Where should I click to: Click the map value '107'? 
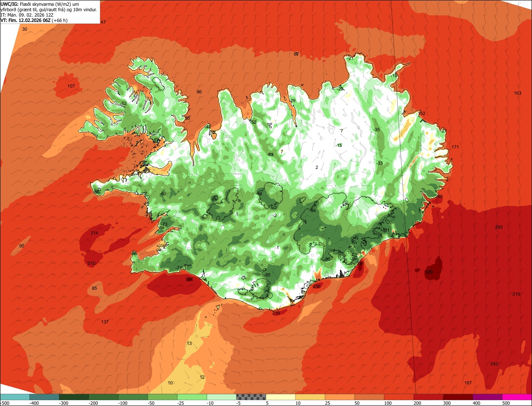[71, 86]
